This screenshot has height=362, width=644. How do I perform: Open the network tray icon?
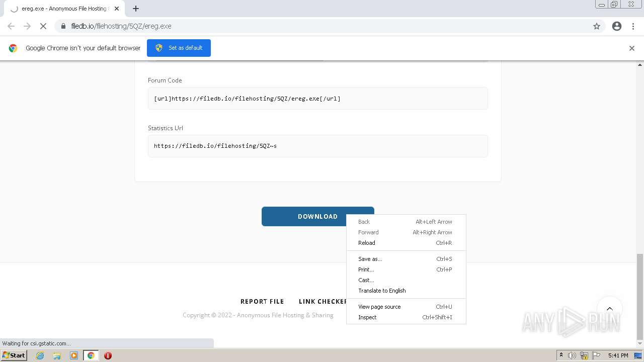[x=584, y=355]
